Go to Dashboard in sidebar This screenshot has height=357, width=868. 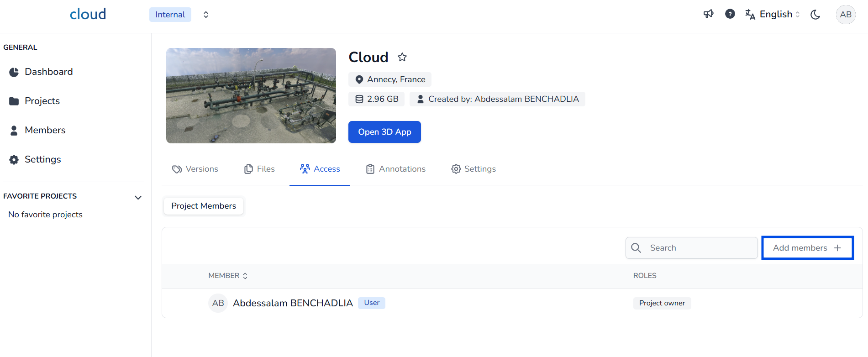(x=48, y=72)
